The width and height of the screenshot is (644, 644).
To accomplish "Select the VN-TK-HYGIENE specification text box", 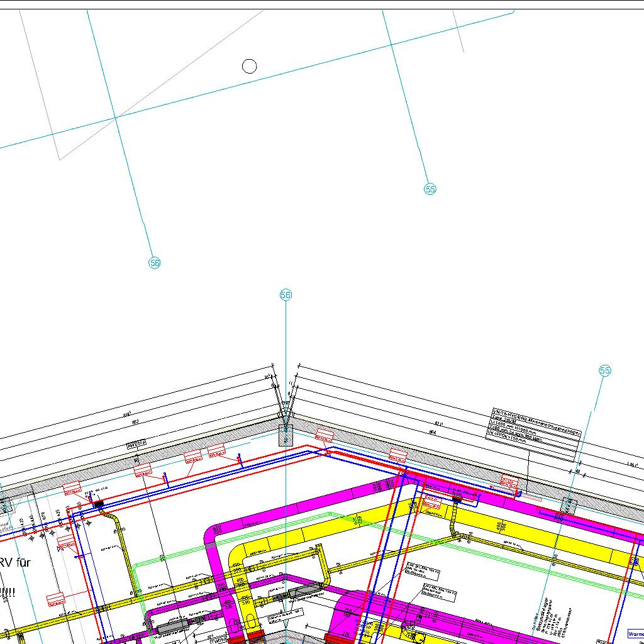I will pos(534,427).
